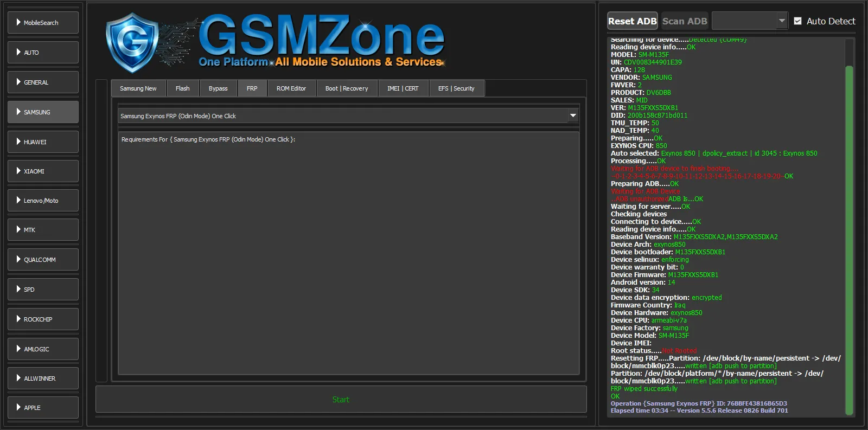Click the 'EXYNOS CPU: 850' log entry
The image size is (868, 430).
[x=639, y=146]
